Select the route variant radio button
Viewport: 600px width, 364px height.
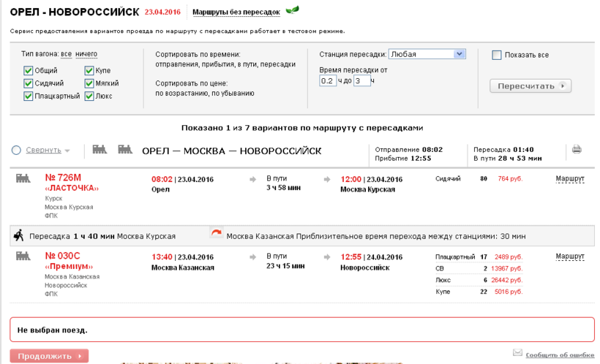16,151
